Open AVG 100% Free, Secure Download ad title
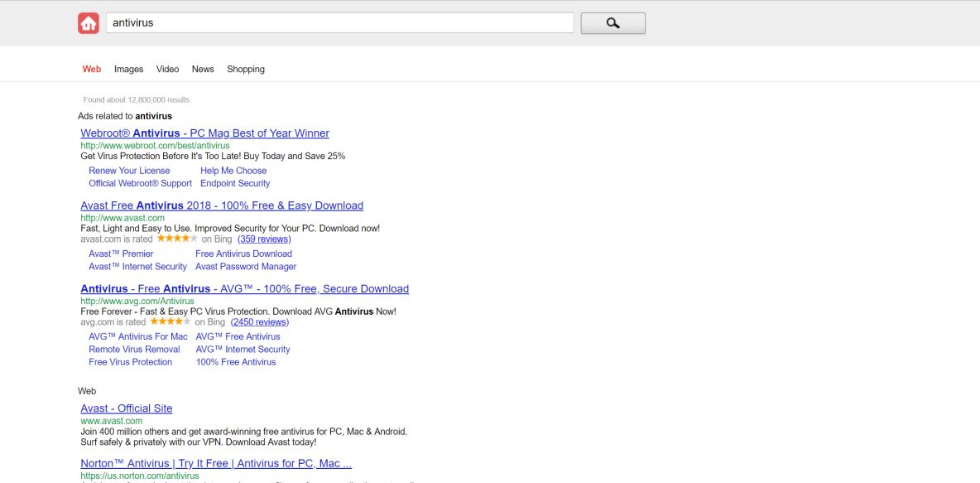Screen dimensions: 980x483 [244, 289]
